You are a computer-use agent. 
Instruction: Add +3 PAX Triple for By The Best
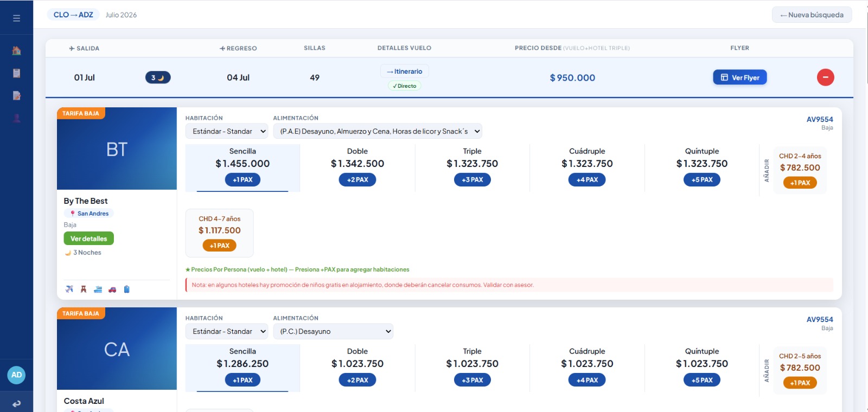[x=473, y=180]
